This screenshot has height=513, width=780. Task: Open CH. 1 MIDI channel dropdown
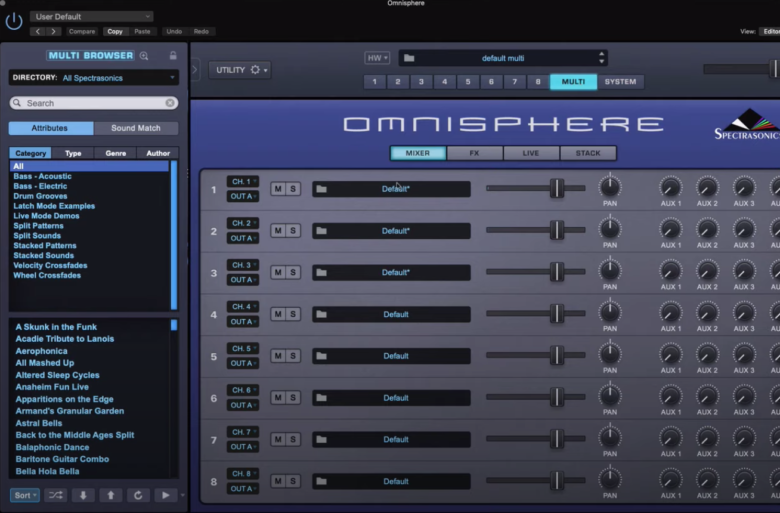pos(243,182)
